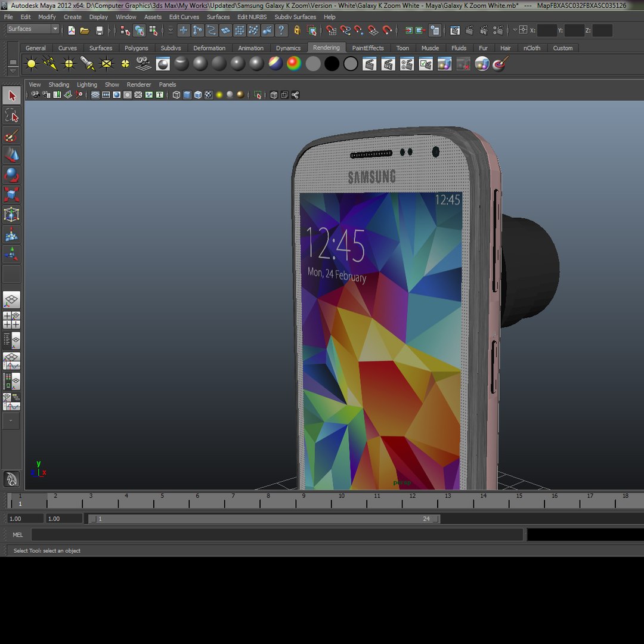Image resolution: width=644 pixels, height=644 pixels.
Task: Toggle textured display checker icon
Action: point(209,95)
